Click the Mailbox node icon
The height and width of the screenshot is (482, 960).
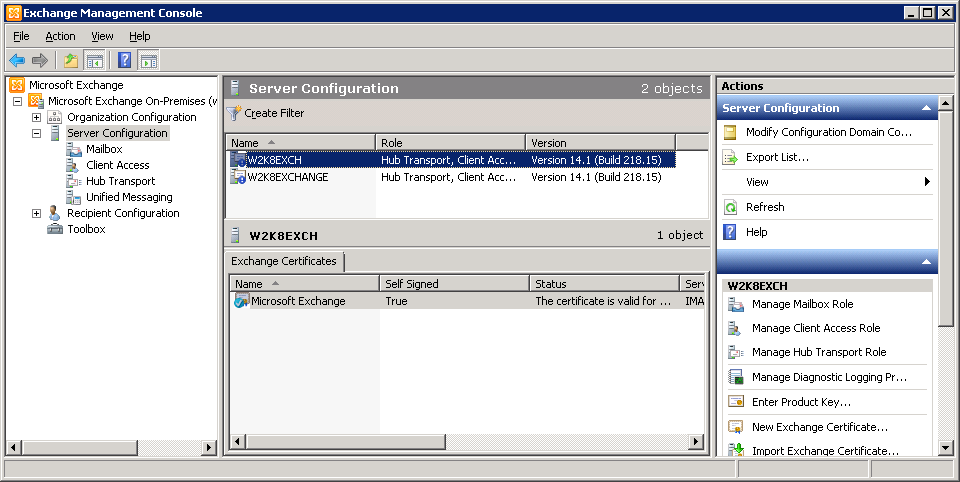pyautogui.click(x=74, y=149)
